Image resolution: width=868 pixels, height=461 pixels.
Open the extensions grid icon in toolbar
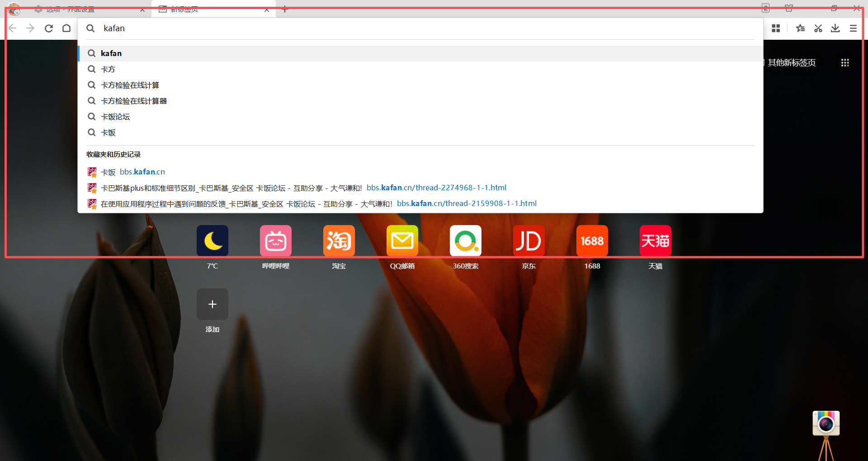click(776, 28)
